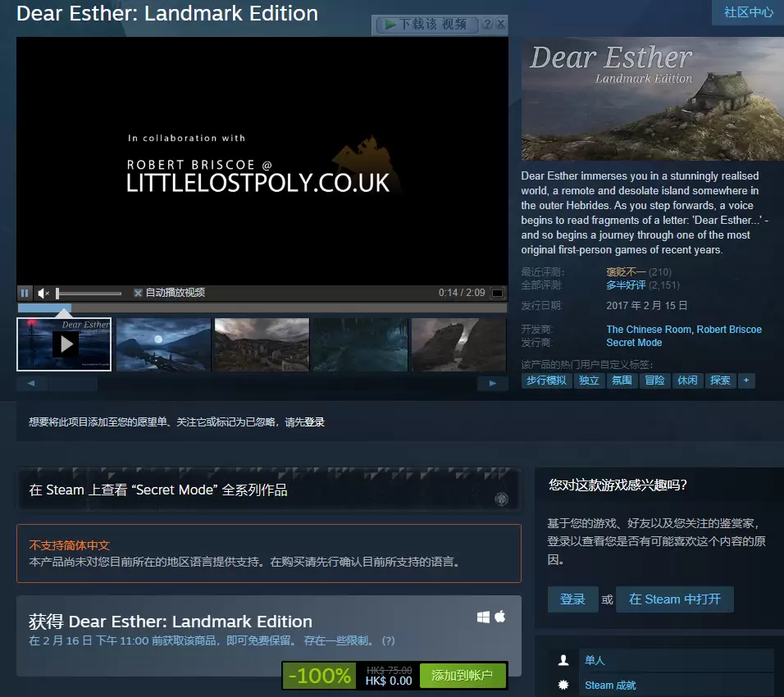The width and height of the screenshot is (784, 697).
Task: Open developer The Chinese Room link
Action: pos(649,330)
